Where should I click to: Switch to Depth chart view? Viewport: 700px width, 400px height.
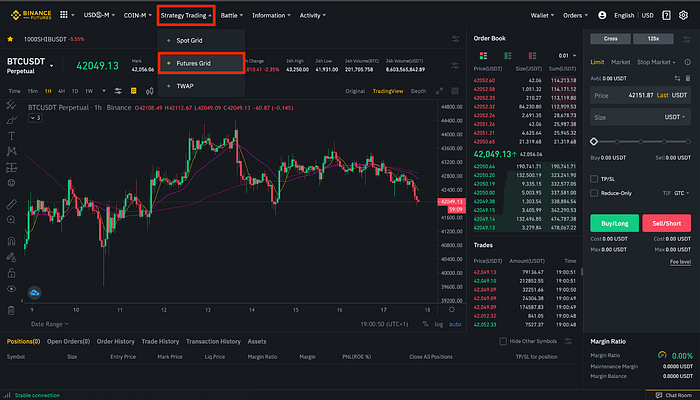pyautogui.click(x=418, y=91)
